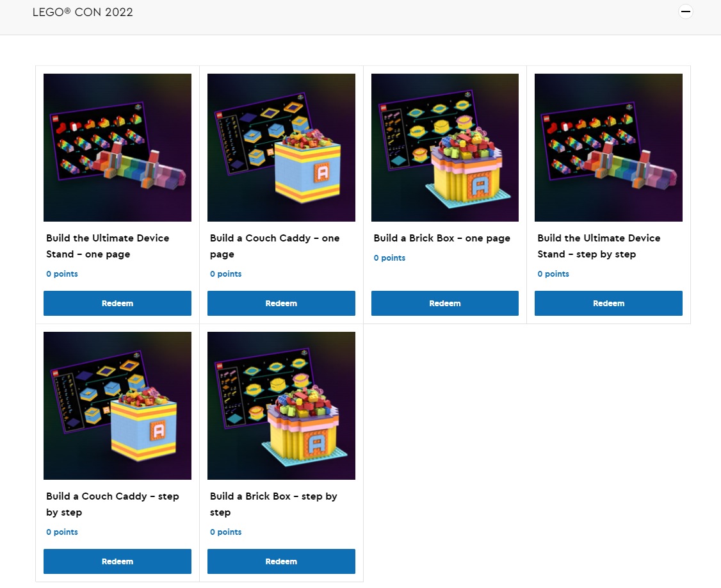Viewport: 721px width, 588px height.
Task: Open Couch Caddy one page thumbnail
Action: [x=281, y=148]
